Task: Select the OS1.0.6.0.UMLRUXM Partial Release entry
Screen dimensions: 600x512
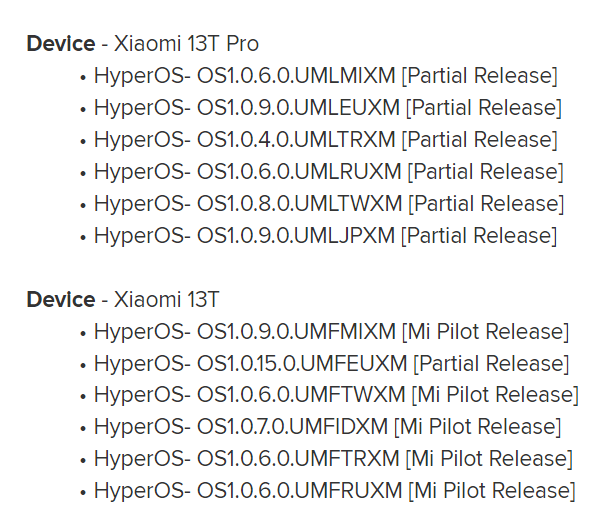Action: pyautogui.click(x=329, y=171)
